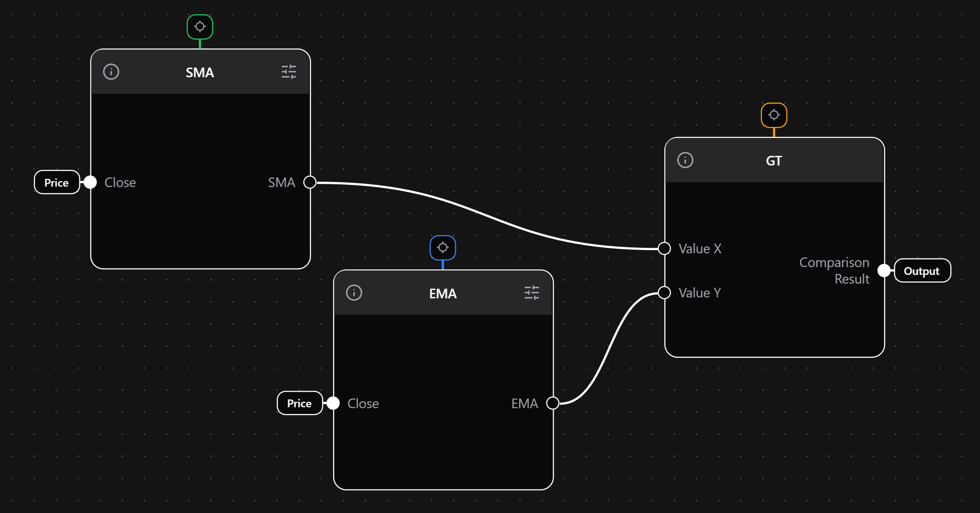Select the Close input port on SMA
Image resolution: width=980 pixels, height=513 pixels.
point(91,182)
